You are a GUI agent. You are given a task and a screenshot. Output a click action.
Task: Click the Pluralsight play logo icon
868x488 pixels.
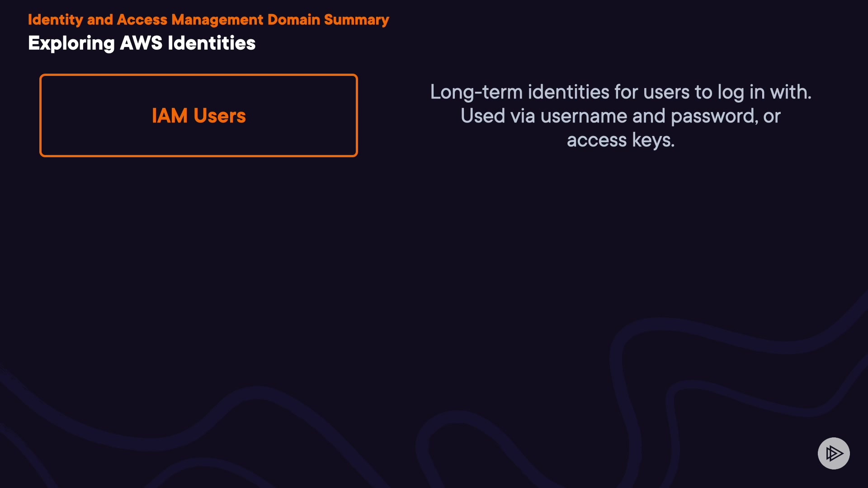tap(834, 453)
